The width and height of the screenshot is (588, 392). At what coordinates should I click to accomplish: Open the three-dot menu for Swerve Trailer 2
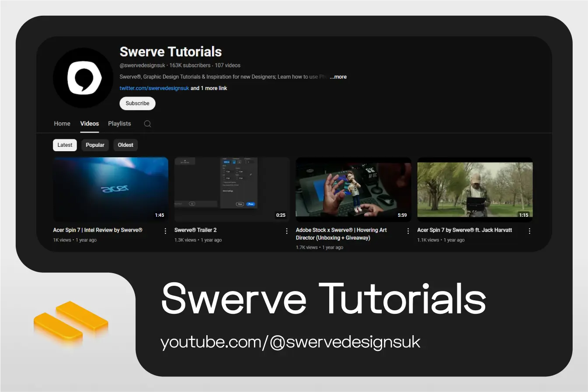286,230
